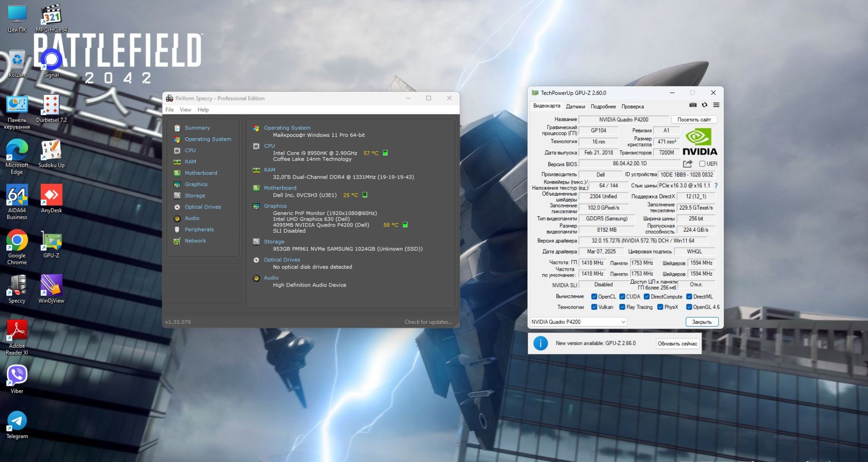
Task: Open Панель керування desktop icon
Action: click(17, 112)
